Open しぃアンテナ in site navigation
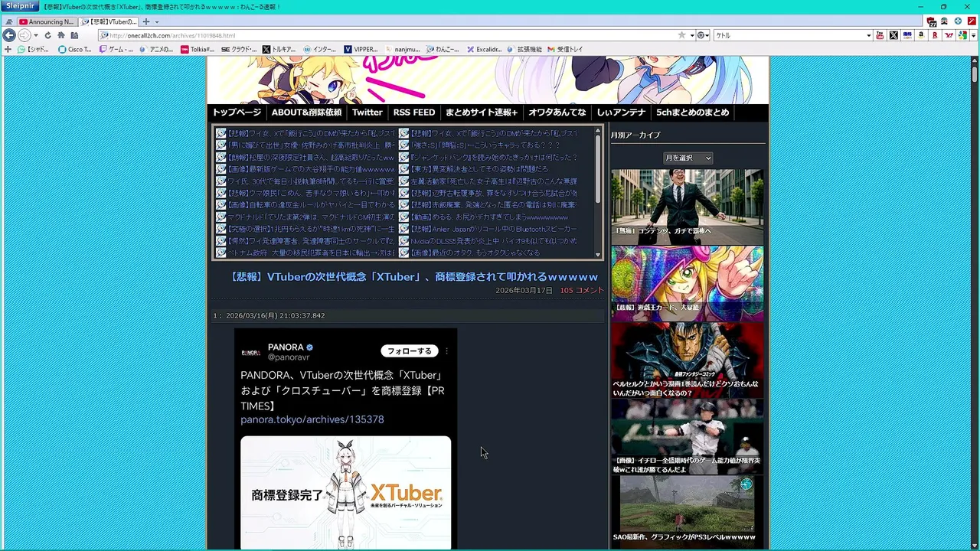980x551 pixels. click(x=621, y=112)
